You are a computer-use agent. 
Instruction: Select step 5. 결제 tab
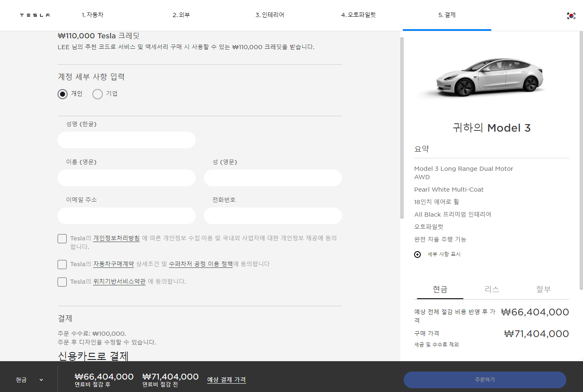pos(447,15)
